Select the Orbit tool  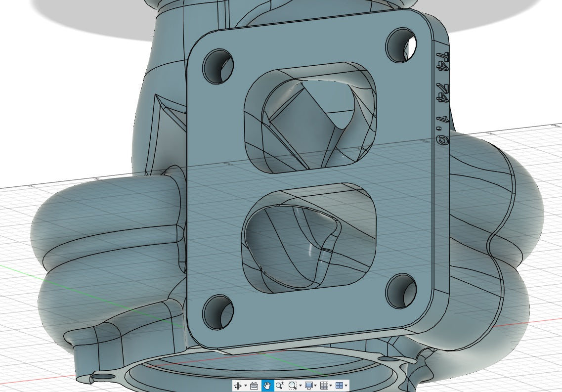point(238,385)
